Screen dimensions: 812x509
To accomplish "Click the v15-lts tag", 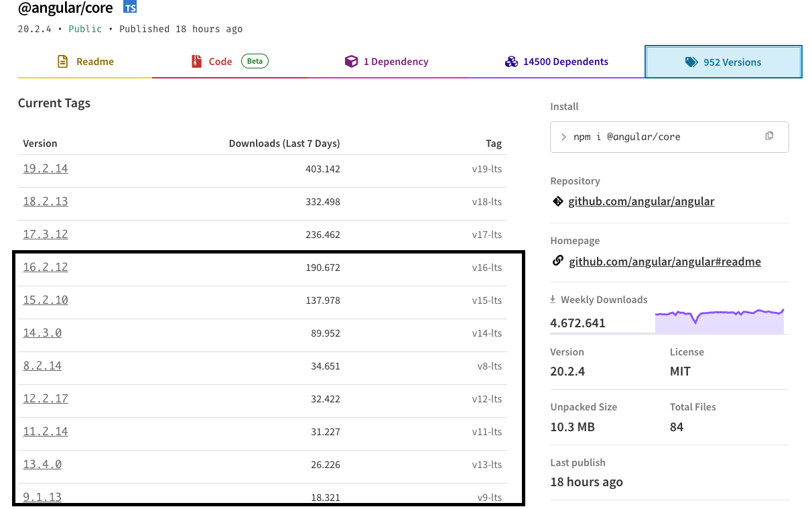I will point(487,300).
